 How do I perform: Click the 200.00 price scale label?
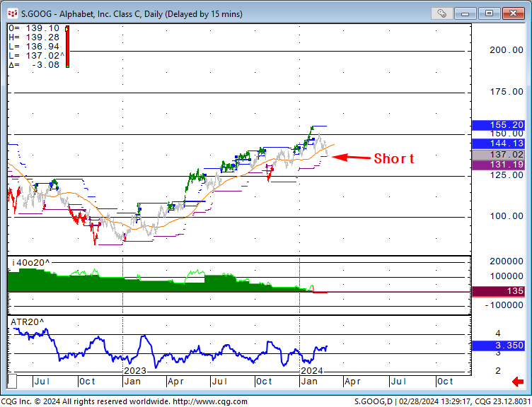coord(507,50)
